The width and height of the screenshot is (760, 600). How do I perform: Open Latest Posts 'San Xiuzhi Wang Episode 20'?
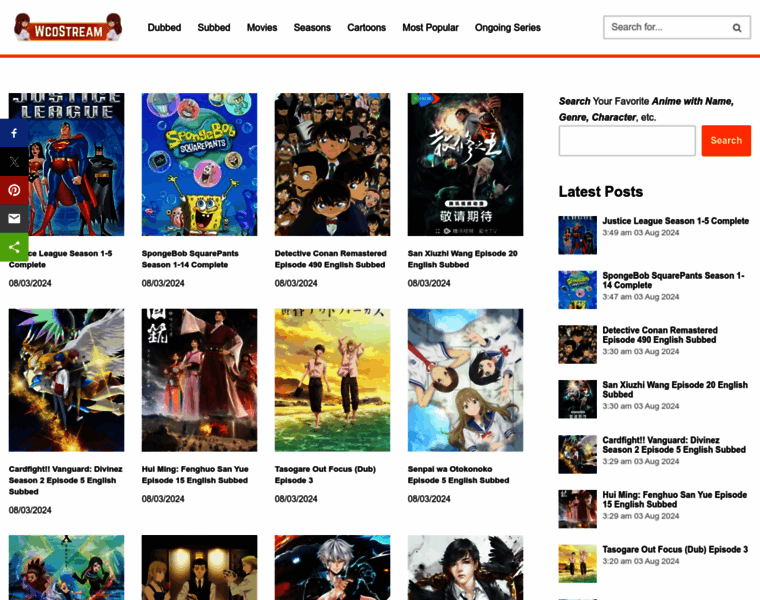[x=675, y=390]
